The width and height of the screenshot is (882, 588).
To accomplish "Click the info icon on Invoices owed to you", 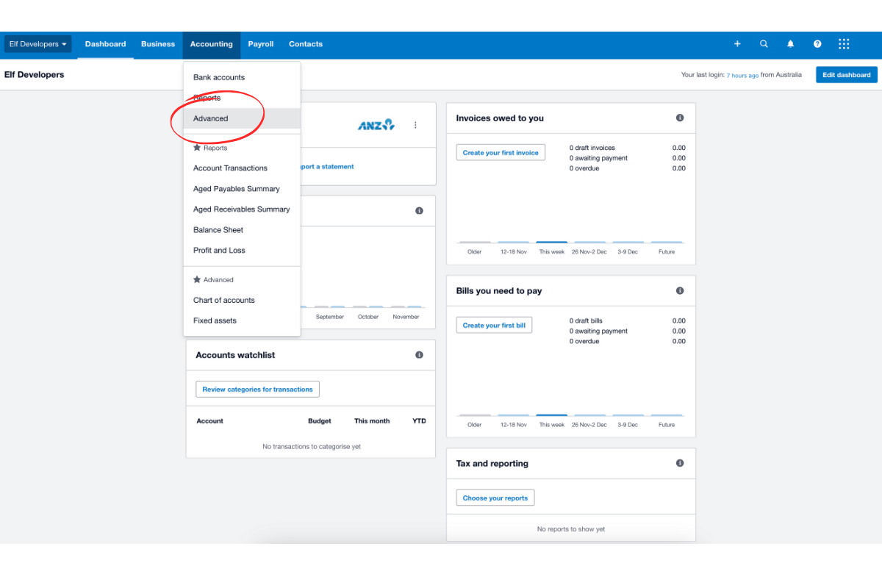I will pyautogui.click(x=678, y=118).
